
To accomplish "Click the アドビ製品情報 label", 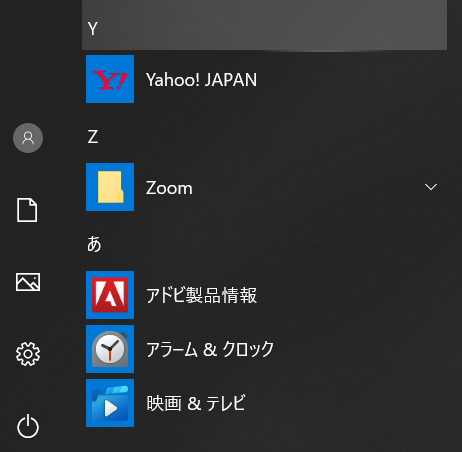I will coord(202,295).
